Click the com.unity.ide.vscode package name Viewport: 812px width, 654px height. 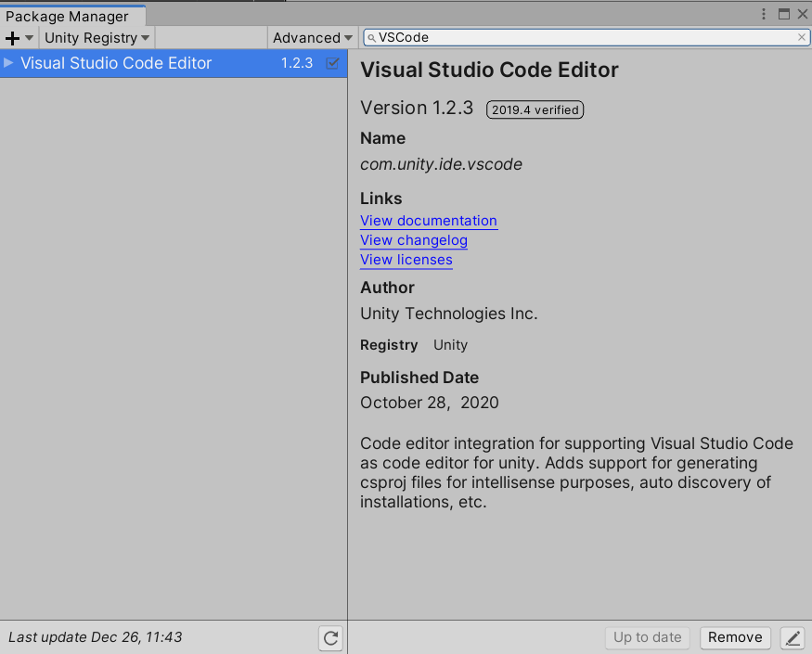click(x=441, y=164)
